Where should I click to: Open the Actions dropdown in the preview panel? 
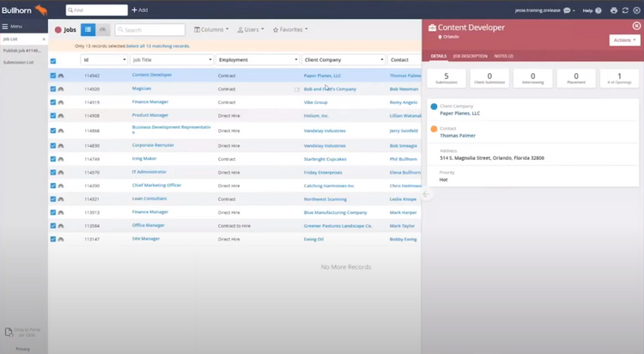point(624,40)
